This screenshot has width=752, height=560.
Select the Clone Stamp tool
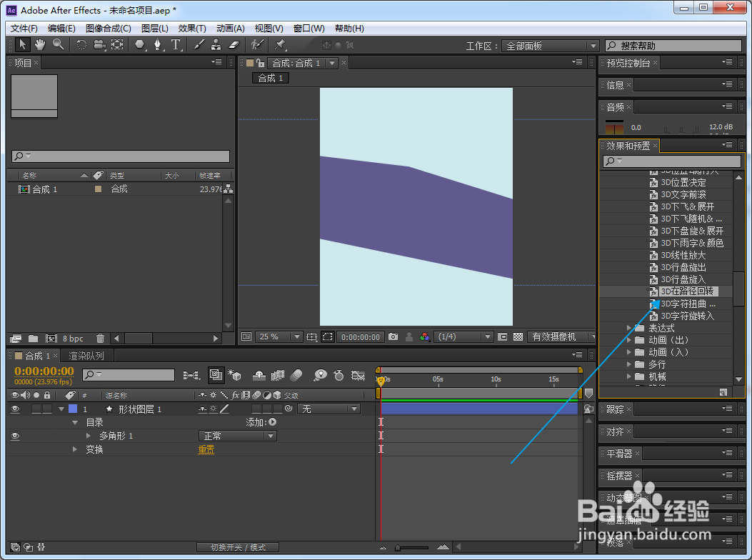(216, 45)
